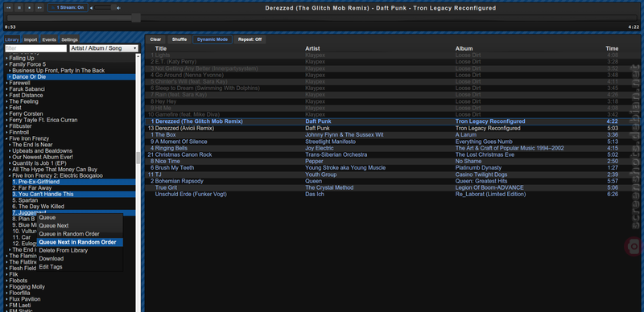Viewport: 644px width, 312px height.
Task: Toggle the Repeat: Off setting
Action: [x=250, y=39]
